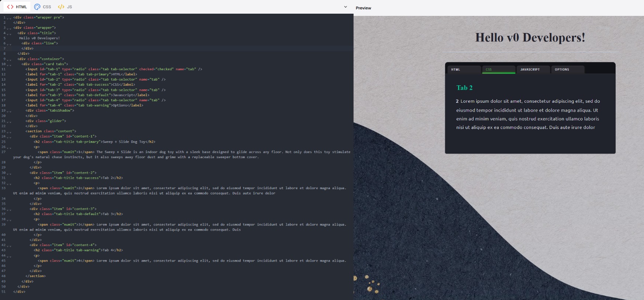Click the red HTML brackets icon
Image resolution: width=644 pixels, height=300 pixels.
click(x=10, y=7)
